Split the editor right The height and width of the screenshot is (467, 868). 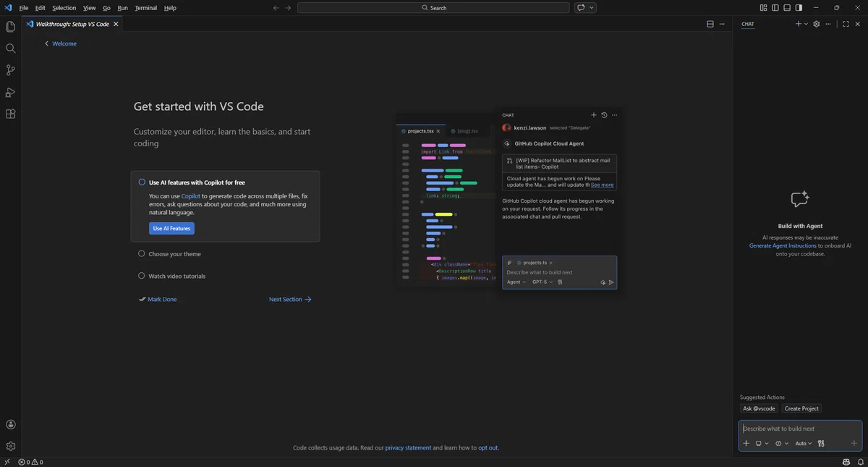pos(710,24)
